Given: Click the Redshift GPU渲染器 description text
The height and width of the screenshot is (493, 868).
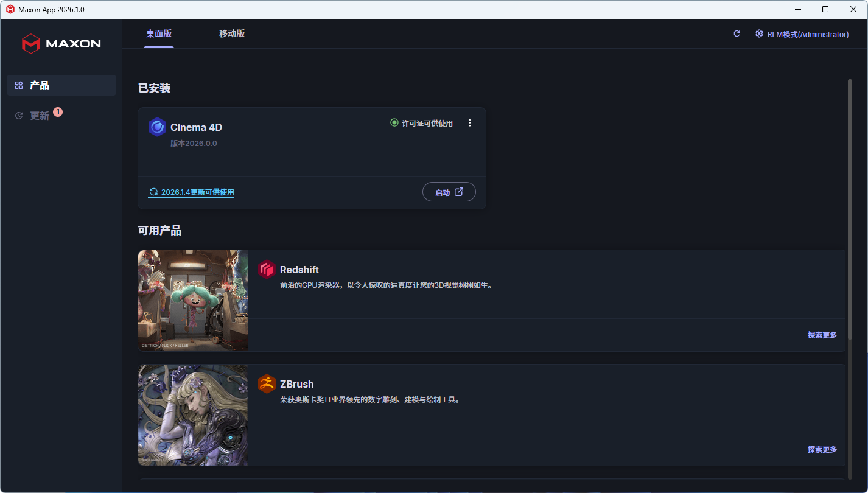Looking at the screenshot, I should click(386, 285).
